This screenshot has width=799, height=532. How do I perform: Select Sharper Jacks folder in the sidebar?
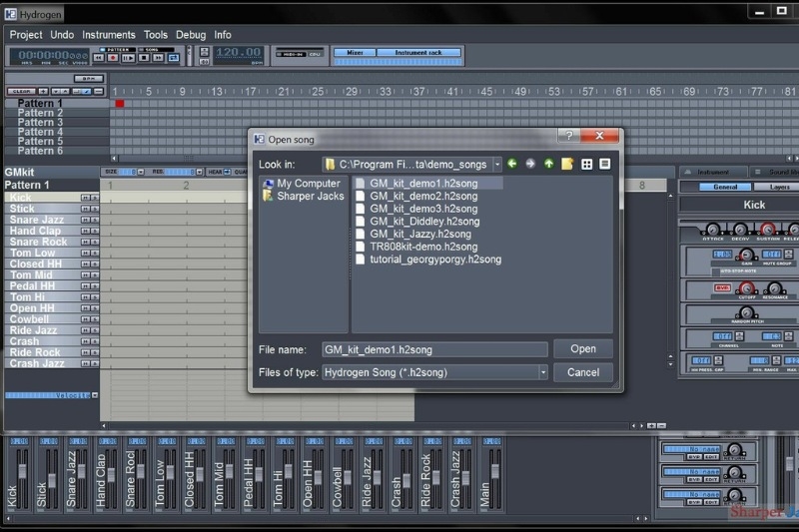tap(304, 196)
